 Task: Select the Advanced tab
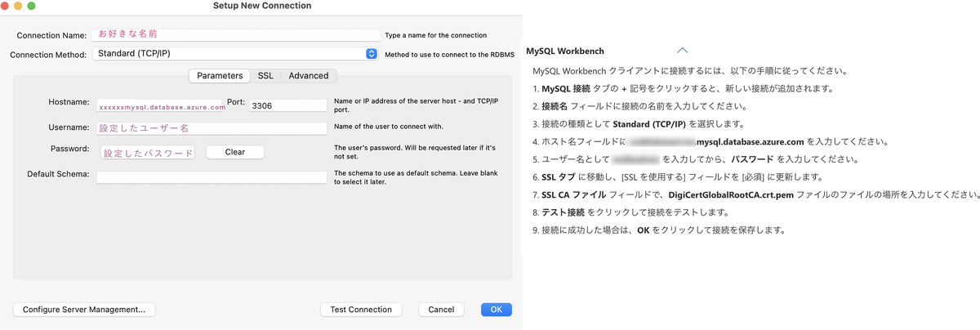(308, 76)
